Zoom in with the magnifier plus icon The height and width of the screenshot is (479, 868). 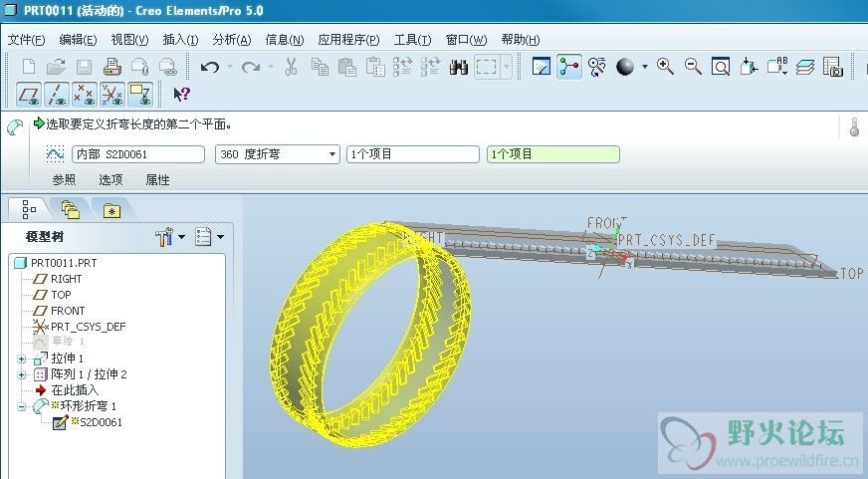pos(665,67)
